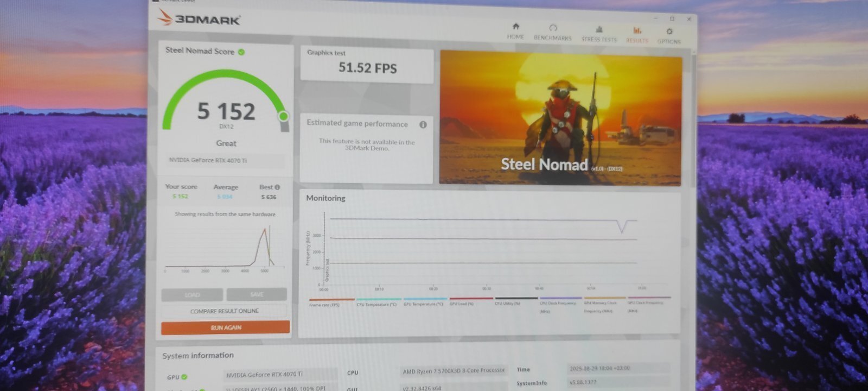
Task: Select the 5 152 score value
Action: coord(226,111)
